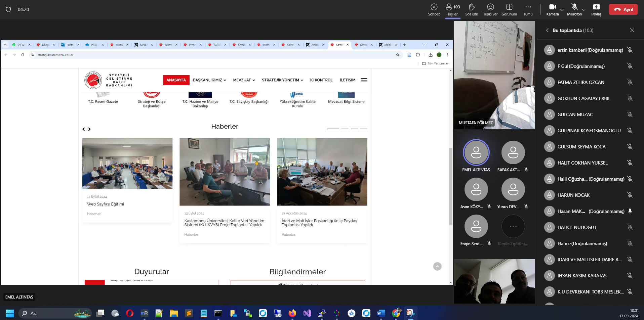Open the Sohbet chat panel
The height and width of the screenshot is (320, 644).
click(434, 9)
